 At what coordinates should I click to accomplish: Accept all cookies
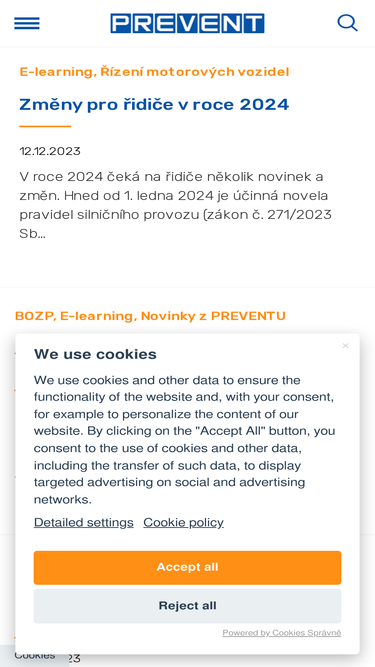click(x=188, y=567)
